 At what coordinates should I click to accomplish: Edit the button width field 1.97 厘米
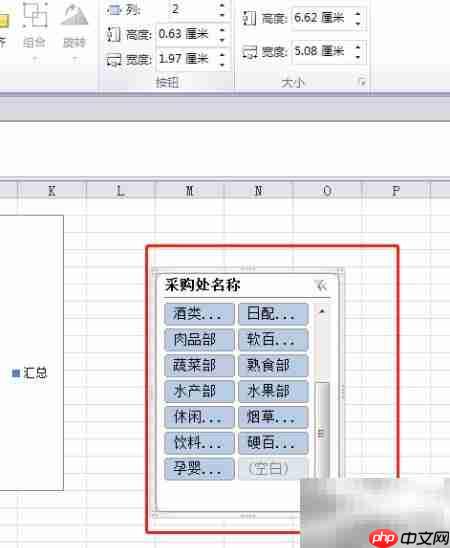187,58
